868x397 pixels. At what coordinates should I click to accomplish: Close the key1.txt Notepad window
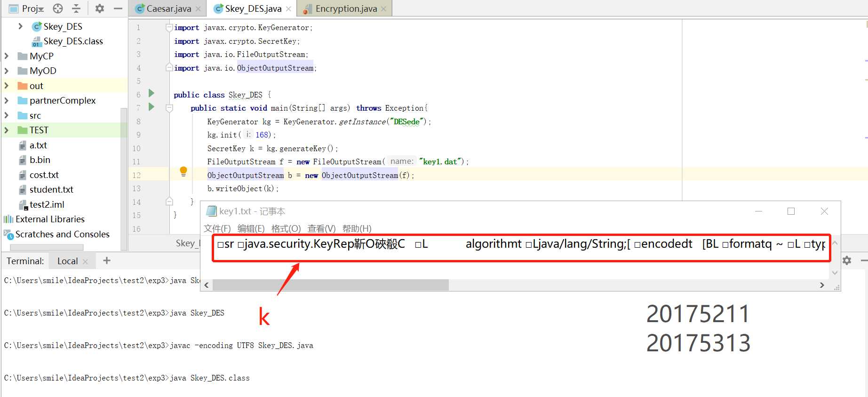tap(824, 211)
